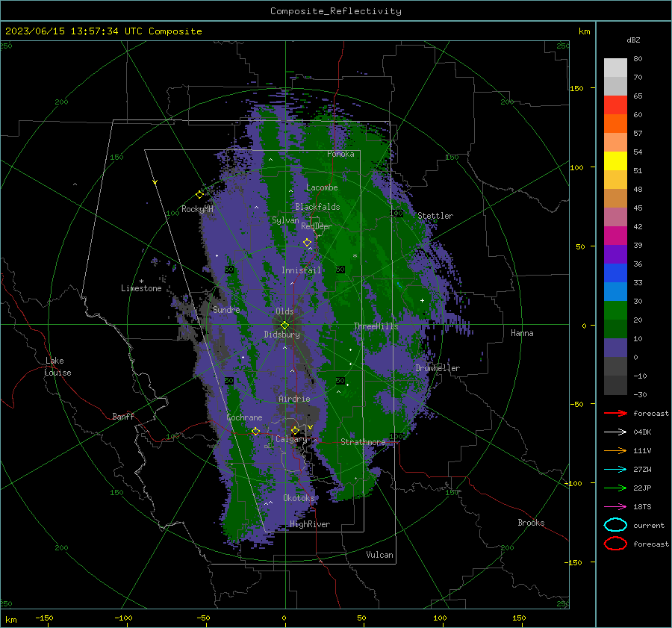Click the ThreeHills label
Screen dimensions: 672x628
point(376,326)
